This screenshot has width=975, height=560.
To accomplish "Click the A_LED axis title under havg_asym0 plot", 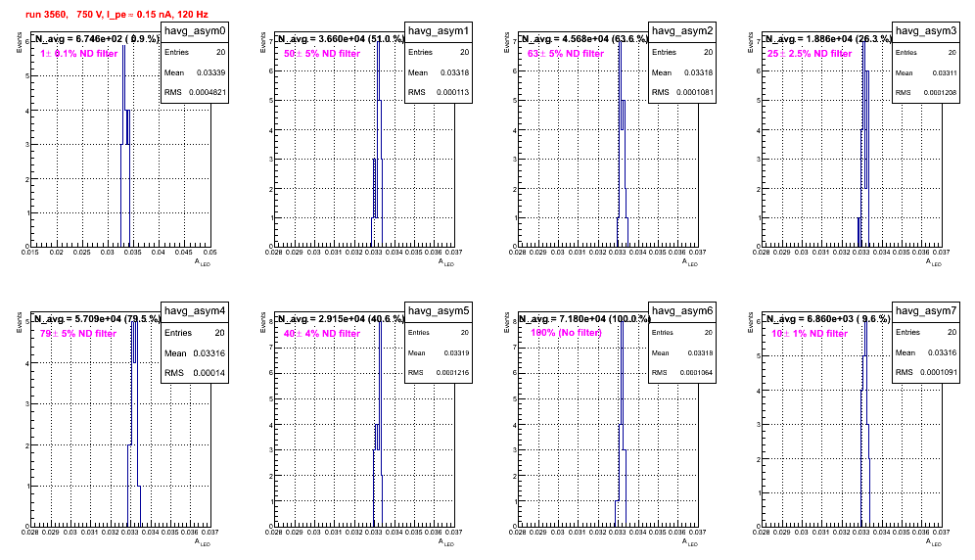I will [203, 262].
